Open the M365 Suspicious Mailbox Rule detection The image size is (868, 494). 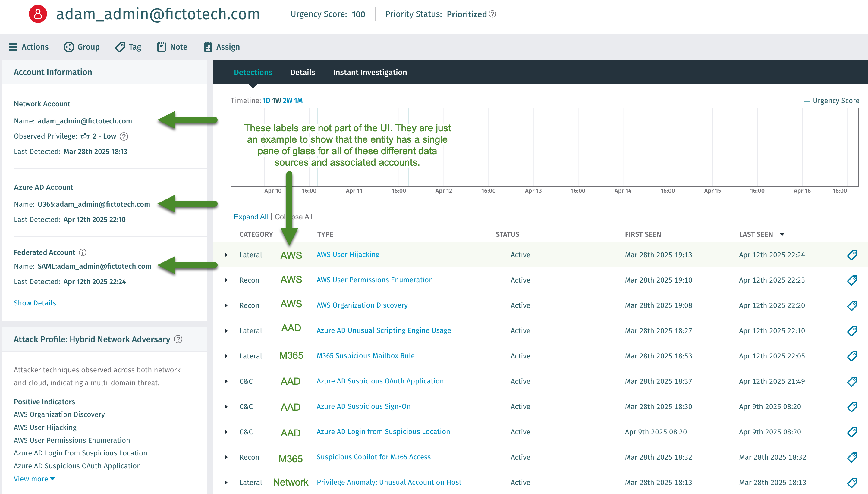366,355
